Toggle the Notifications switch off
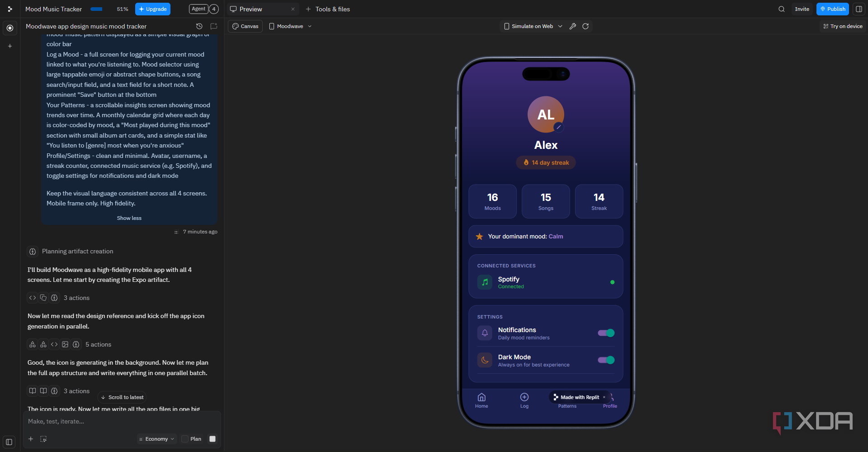 [x=606, y=333]
